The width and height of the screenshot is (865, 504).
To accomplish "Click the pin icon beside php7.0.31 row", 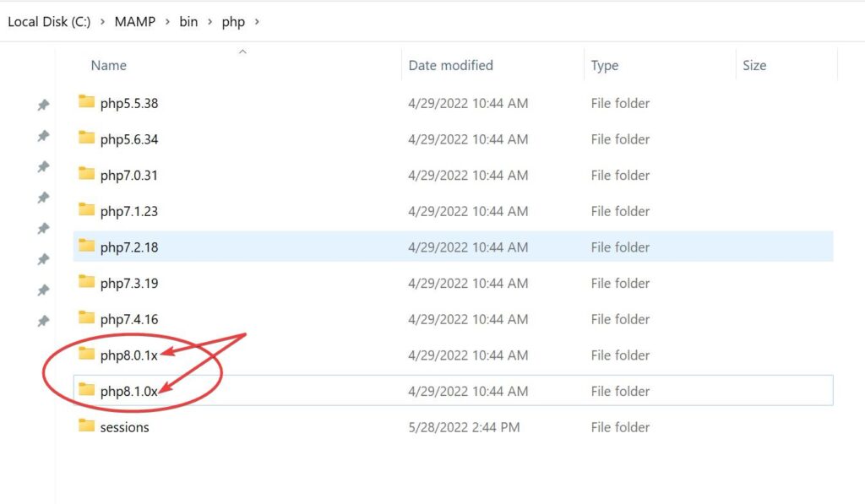I will pos(43,166).
